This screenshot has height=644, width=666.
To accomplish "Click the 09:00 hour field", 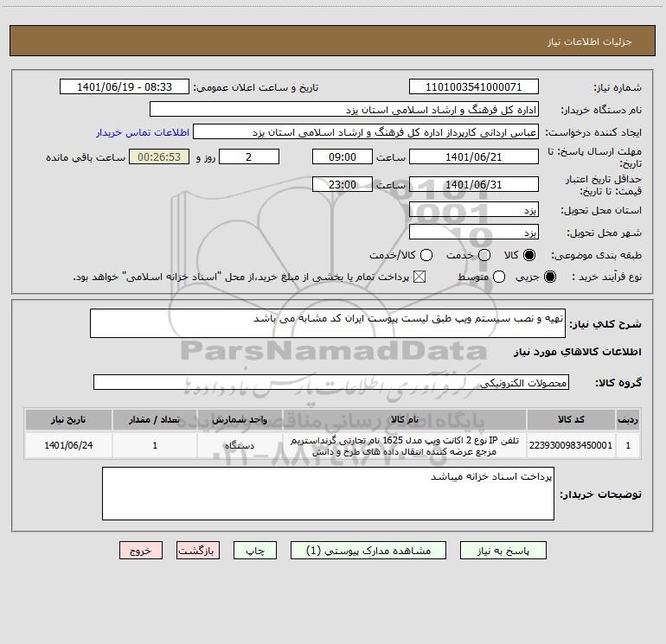I will pyautogui.click(x=343, y=156).
